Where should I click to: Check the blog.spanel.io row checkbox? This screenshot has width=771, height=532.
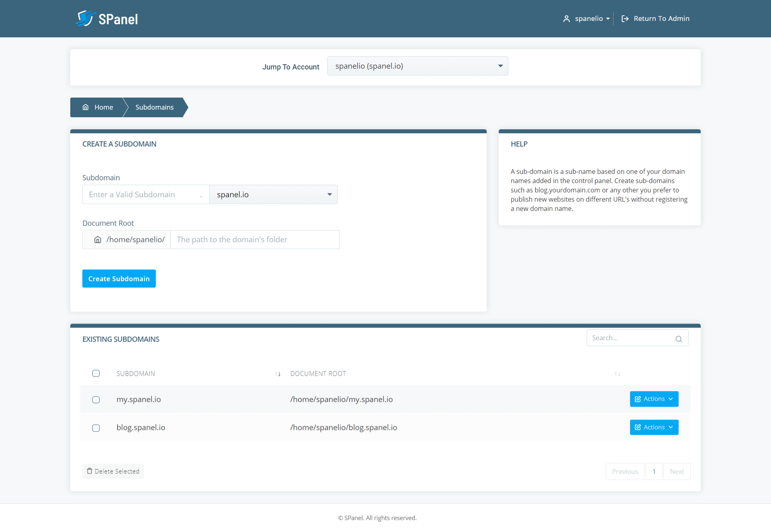click(96, 428)
